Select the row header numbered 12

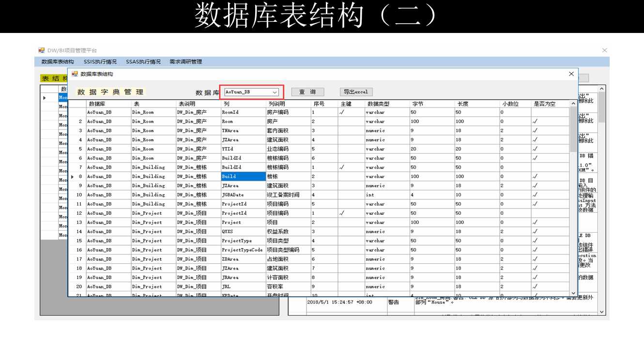tap(77, 213)
